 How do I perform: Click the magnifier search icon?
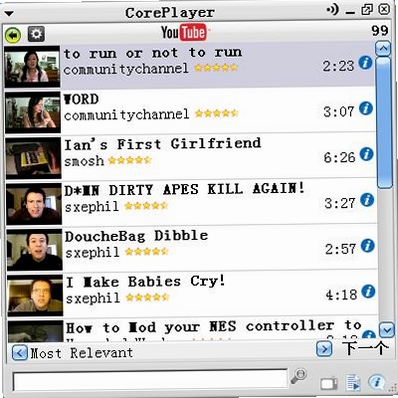[299, 376]
